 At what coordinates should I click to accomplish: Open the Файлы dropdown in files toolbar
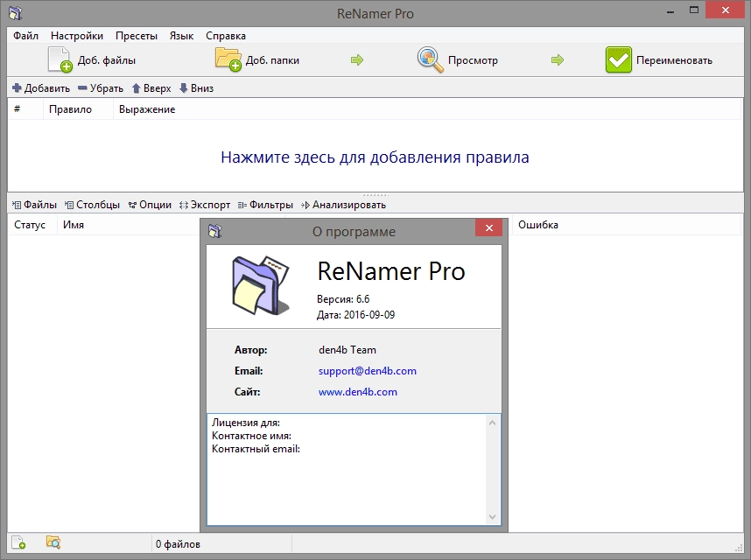34,205
